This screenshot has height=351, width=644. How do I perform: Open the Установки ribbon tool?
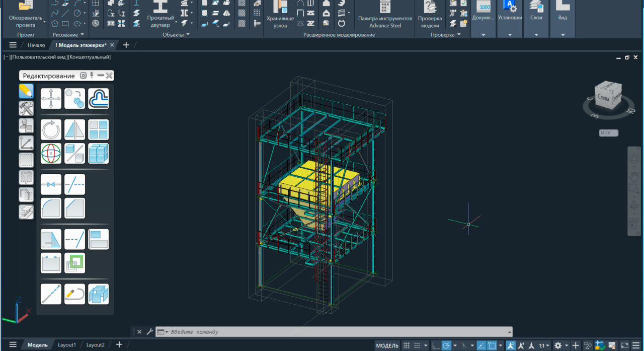(x=510, y=14)
